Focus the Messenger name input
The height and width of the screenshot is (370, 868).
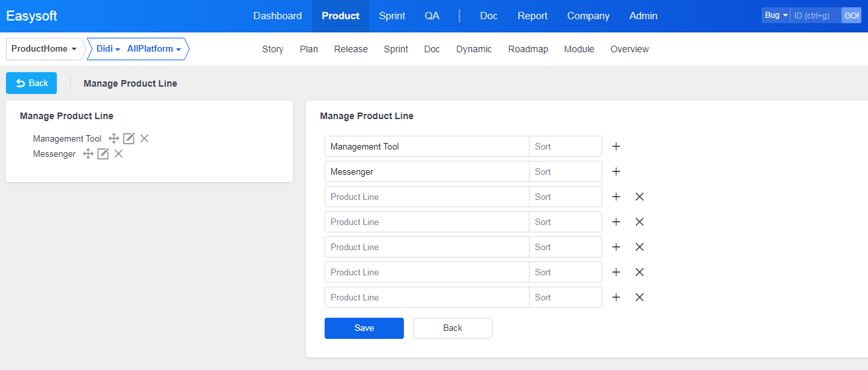(427, 171)
